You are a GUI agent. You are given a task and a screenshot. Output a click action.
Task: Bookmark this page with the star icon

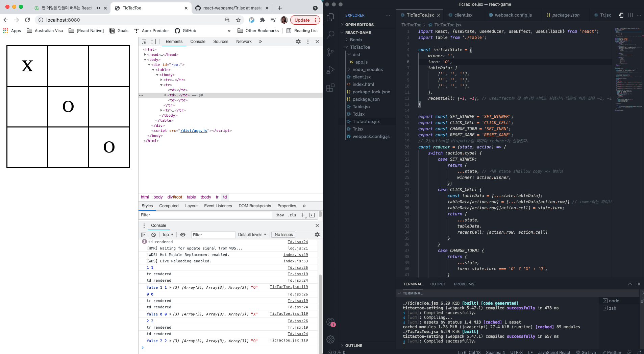238,20
